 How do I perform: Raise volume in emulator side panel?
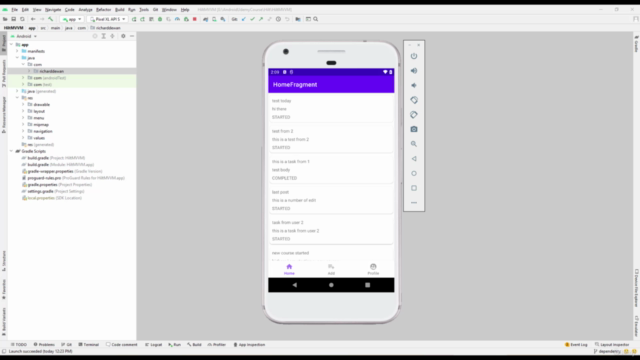tap(414, 71)
